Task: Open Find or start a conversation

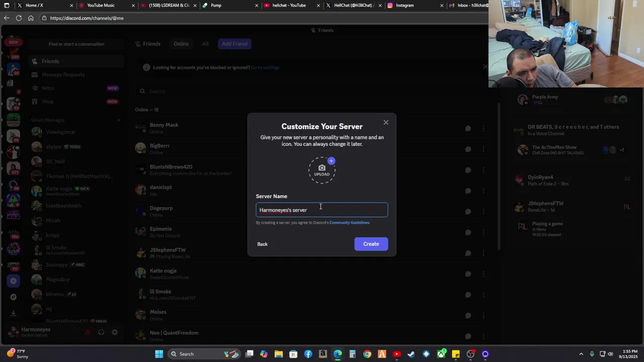Action: pyautogui.click(x=76, y=44)
